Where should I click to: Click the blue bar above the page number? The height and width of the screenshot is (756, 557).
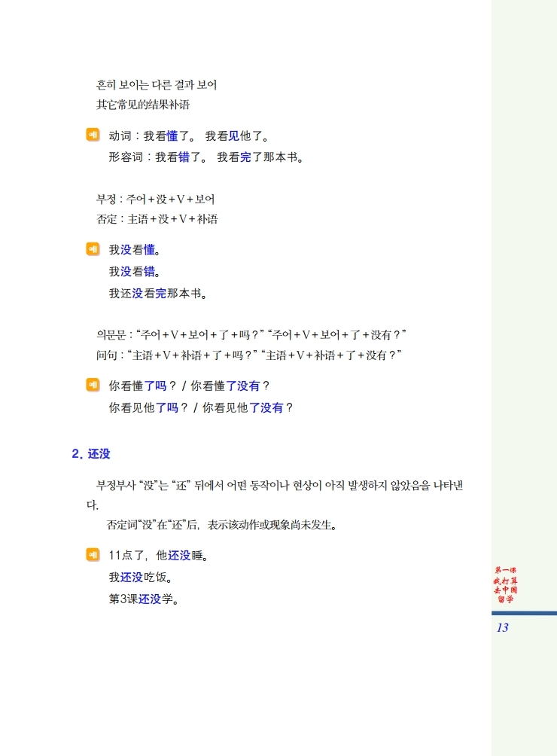click(524, 613)
